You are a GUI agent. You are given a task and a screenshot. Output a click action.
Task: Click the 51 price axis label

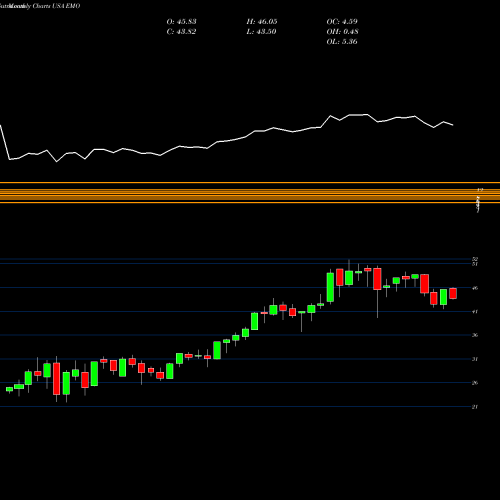click(x=475, y=264)
